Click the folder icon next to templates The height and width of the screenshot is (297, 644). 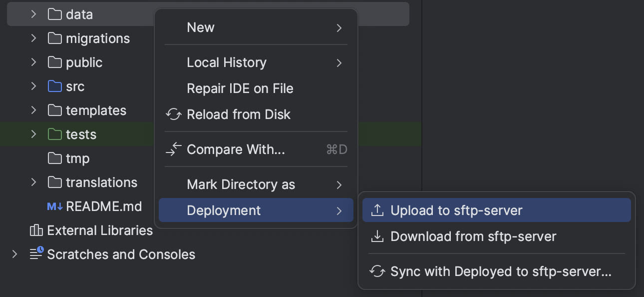pyautogui.click(x=55, y=110)
